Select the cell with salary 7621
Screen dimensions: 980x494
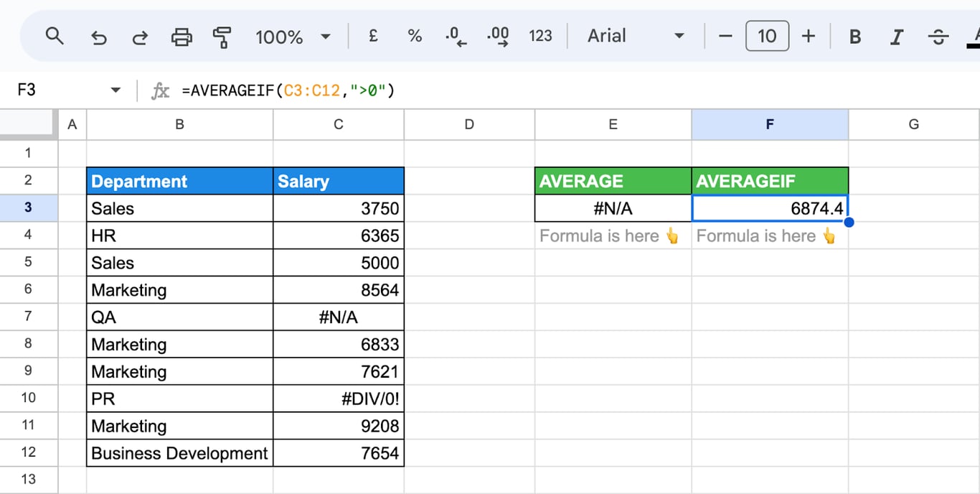[339, 372]
